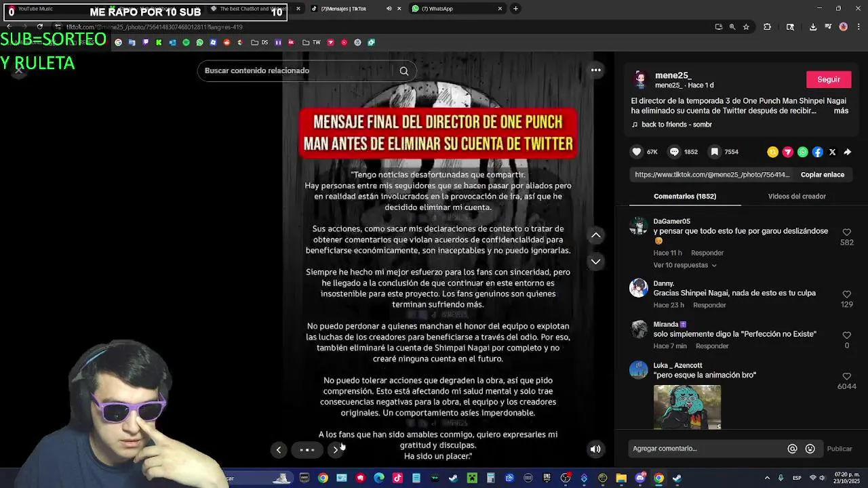Like the post with the heart icon
Screen dimensions: 868x488
pos(636,152)
